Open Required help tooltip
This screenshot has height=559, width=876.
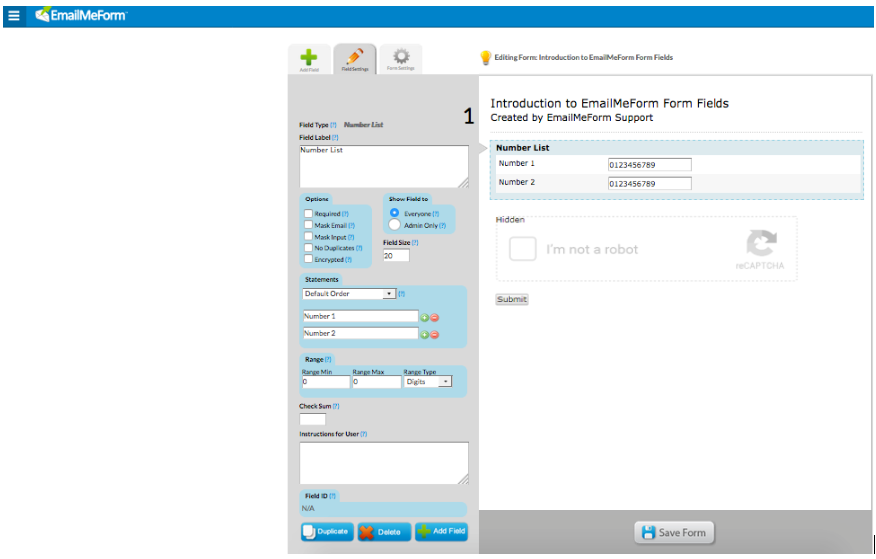point(345,214)
